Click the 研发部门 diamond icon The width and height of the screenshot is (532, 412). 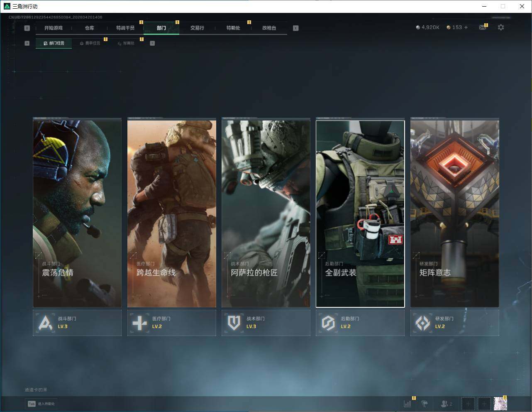coord(422,323)
